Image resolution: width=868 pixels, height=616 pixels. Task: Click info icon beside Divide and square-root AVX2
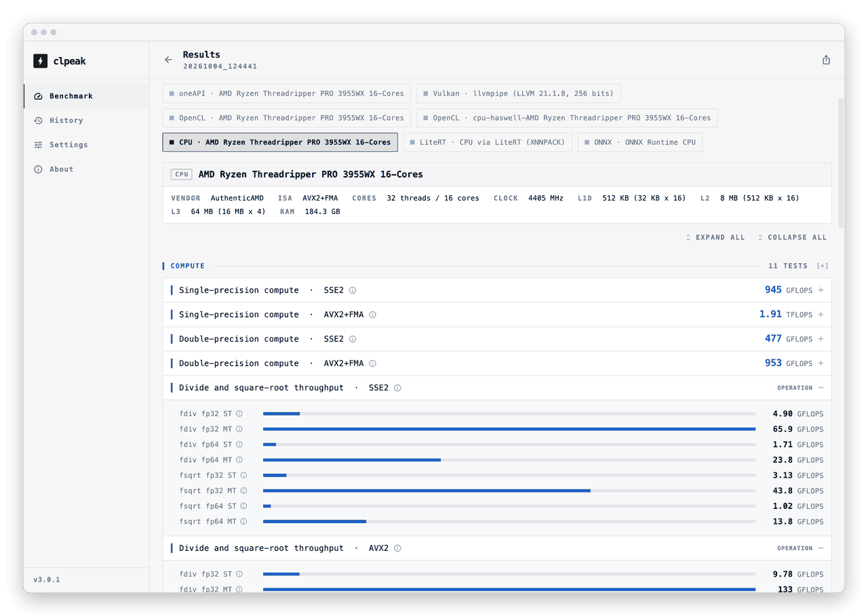pyautogui.click(x=397, y=548)
